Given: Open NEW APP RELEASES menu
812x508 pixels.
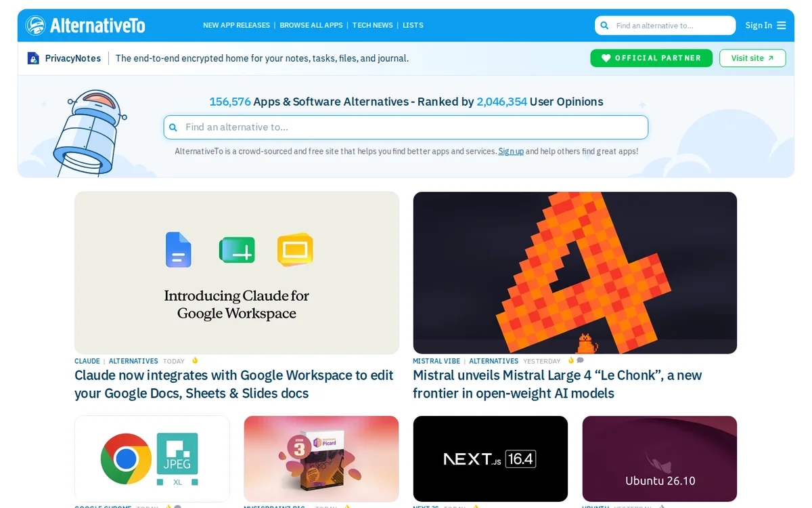Looking at the screenshot, I should pos(236,25).
